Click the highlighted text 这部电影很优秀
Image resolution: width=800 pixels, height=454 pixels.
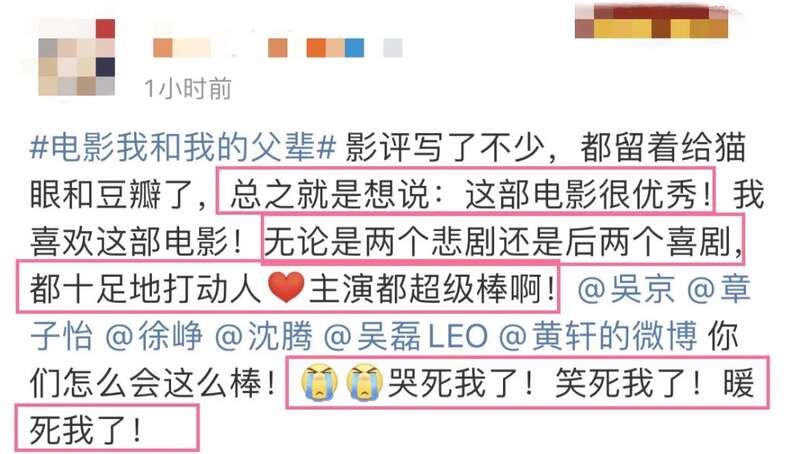581,195
